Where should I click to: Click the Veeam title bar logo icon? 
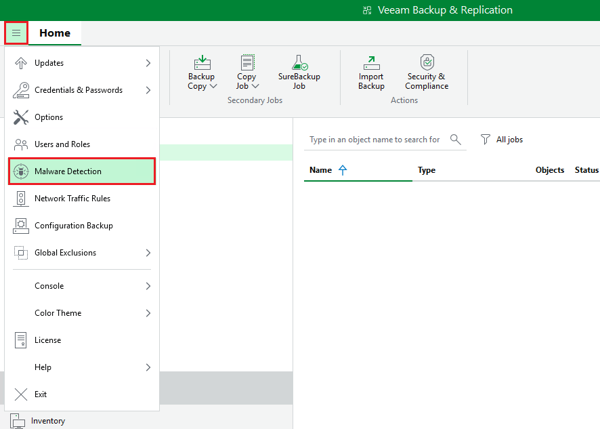pyautogui.click(x=367, y=10)
